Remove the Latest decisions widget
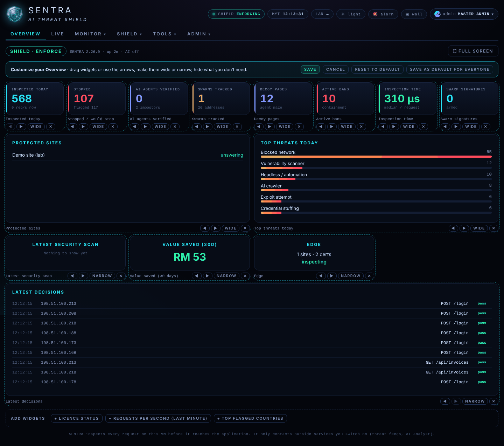This screenshot has width=504, height=446. [493, 401]
